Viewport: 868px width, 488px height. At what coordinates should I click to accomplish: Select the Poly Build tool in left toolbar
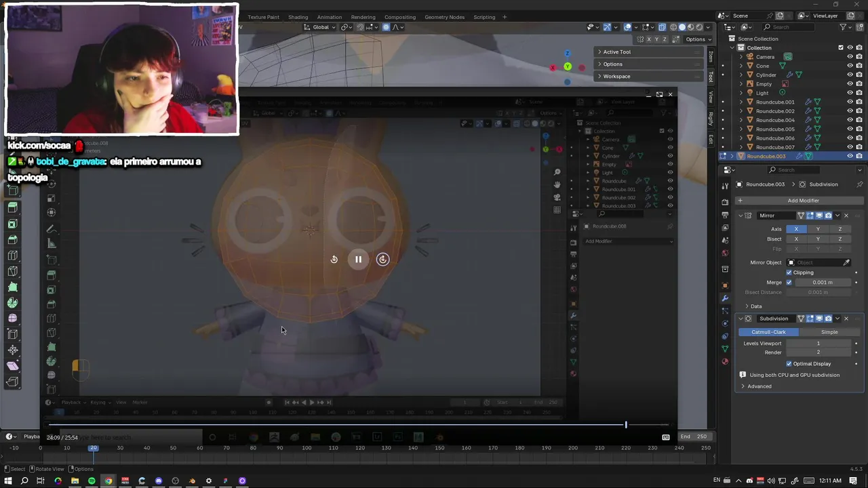click(12, 287)
